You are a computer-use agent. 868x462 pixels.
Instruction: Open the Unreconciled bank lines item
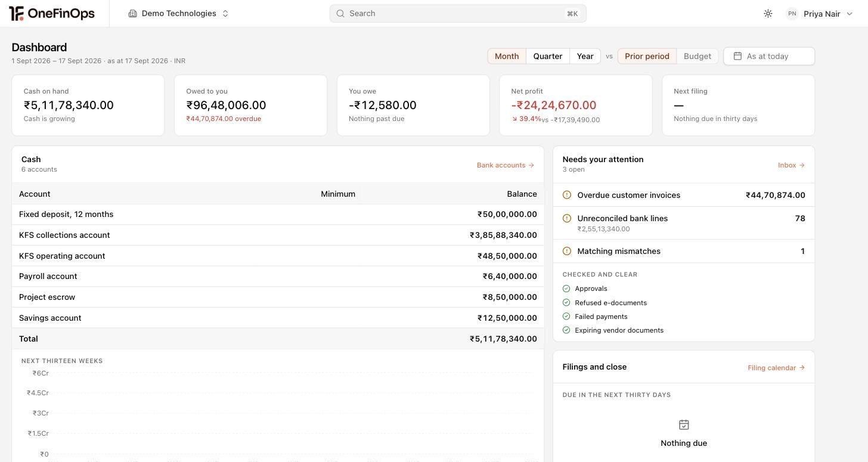684,223
